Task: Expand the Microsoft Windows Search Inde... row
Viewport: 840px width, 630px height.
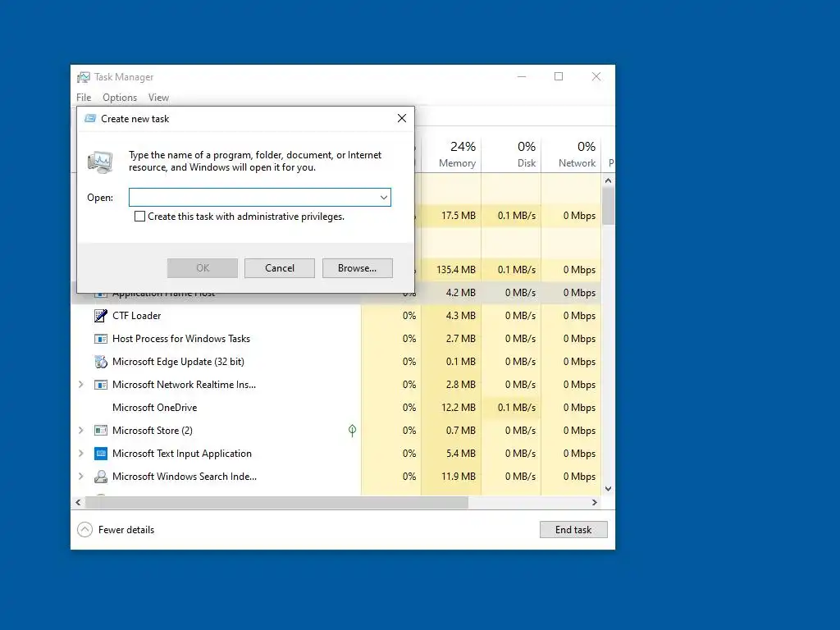Action: (x=81, y=477)
